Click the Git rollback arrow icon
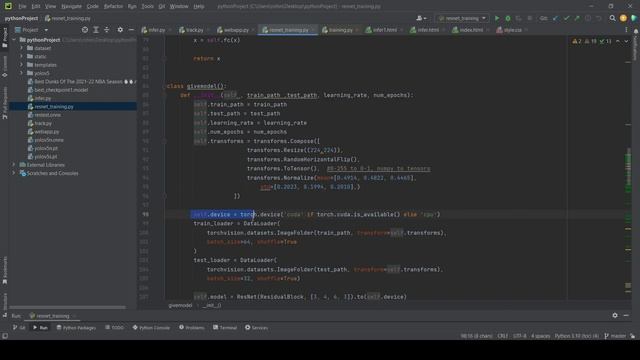 point(599,18)
